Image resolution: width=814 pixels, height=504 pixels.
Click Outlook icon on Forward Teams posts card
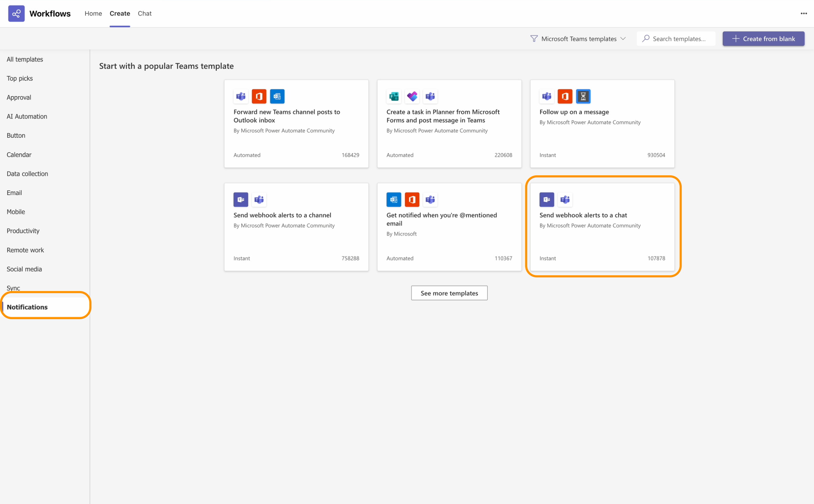277,97
